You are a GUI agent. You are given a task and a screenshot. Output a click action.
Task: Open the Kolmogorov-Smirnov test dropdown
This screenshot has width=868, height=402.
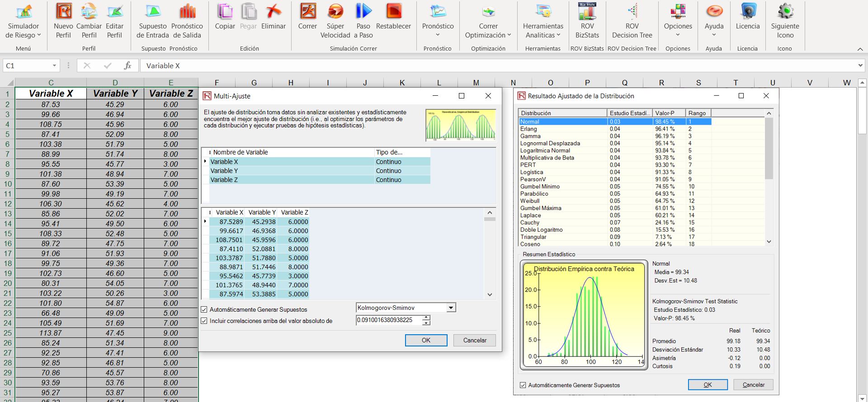[451, 308]
